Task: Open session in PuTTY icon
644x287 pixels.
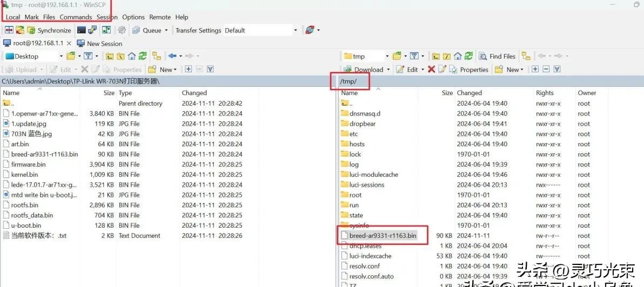Action: (93, 30)
